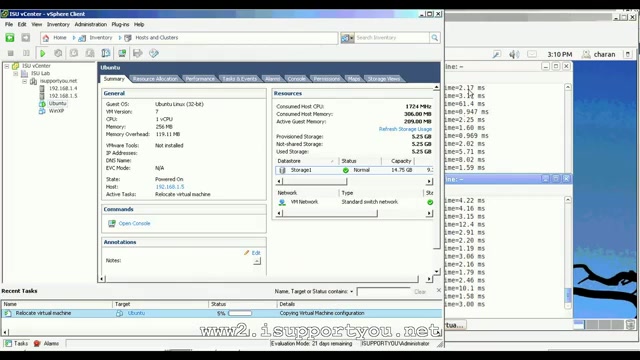Click the gray arrow toolbar icon

[138, 53]
